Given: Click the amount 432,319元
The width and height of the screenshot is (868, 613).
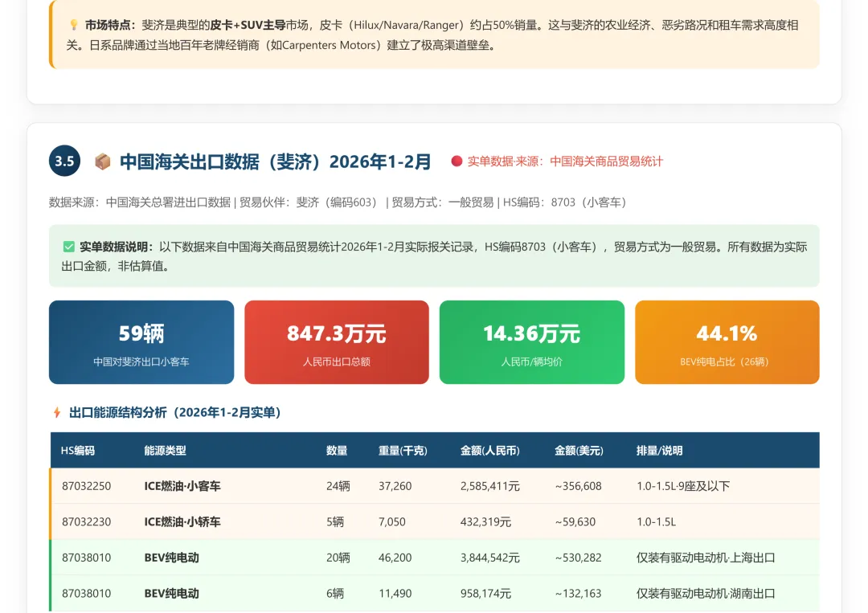Looking at the screenshot, I should coord(485,521).
